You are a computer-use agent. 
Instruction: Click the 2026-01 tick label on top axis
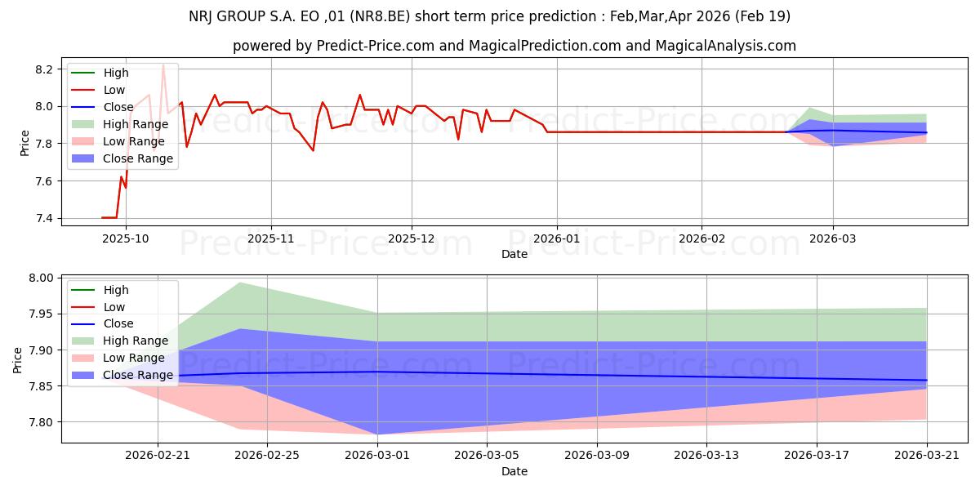556,238
